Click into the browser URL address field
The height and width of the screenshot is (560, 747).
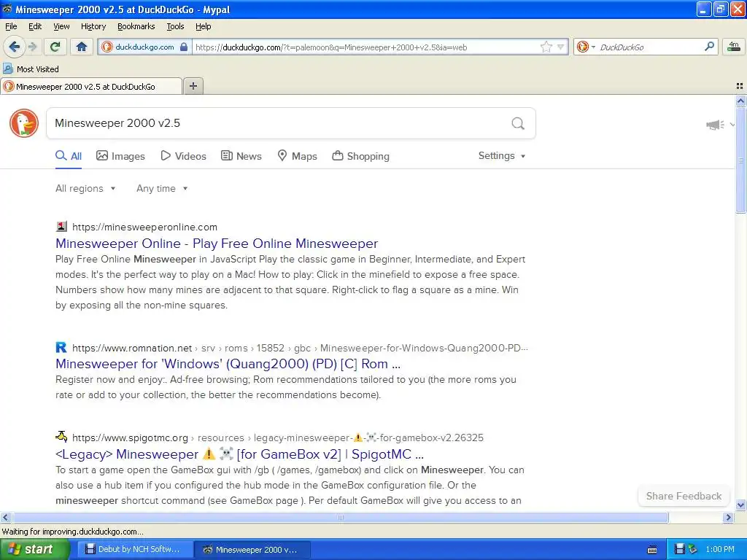[x=365, y=47]
